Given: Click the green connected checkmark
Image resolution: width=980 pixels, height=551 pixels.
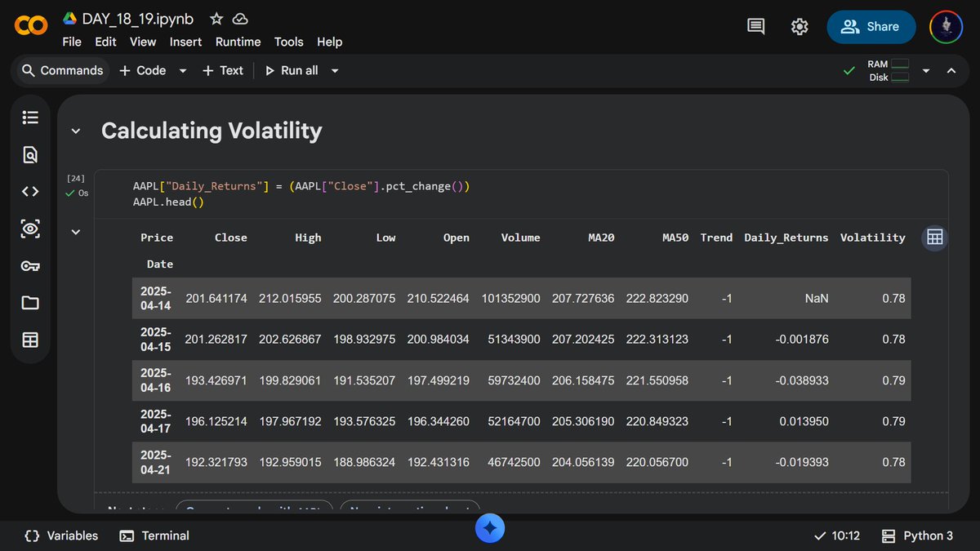Looking at the screenshot, I should coord(849,71).
